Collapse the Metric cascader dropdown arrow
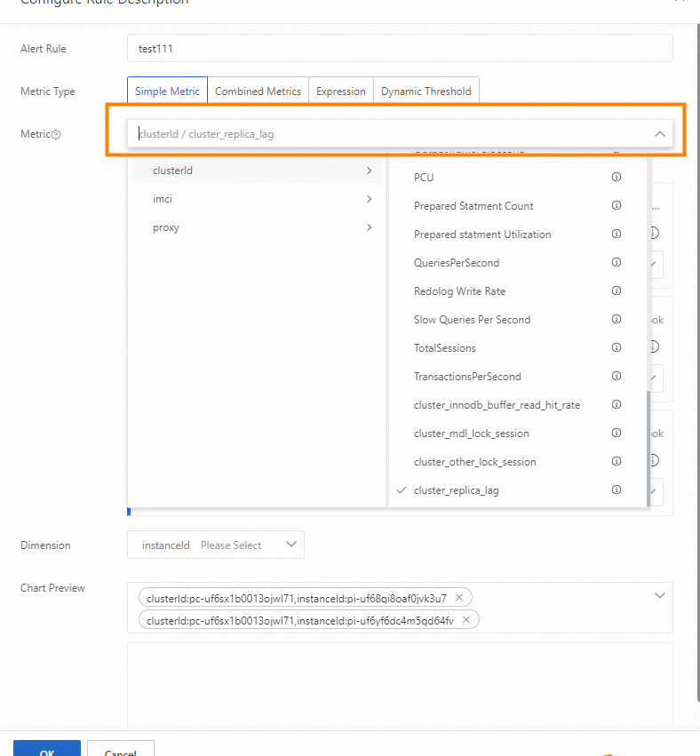Screen dimensions: 700x756 point(660,134)
